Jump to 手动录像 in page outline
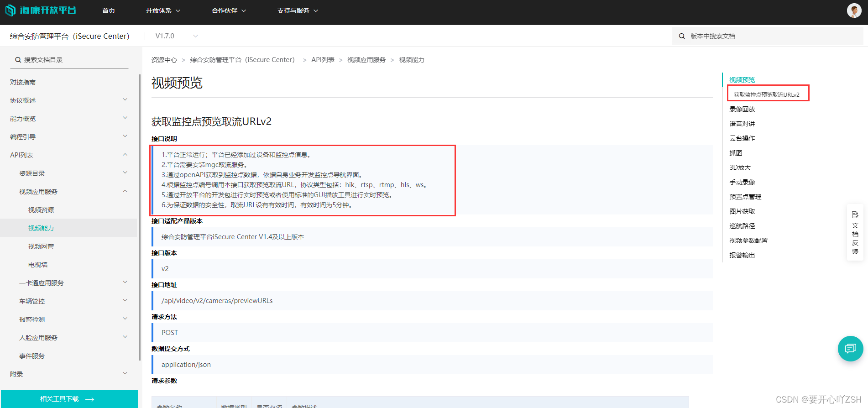This screenshot has width=868, height=408. click(x=742, y=182)
